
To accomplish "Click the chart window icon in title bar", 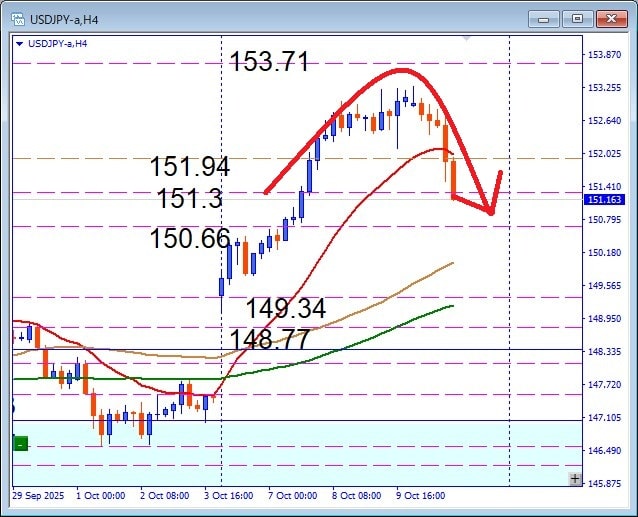I will (14, 18).
